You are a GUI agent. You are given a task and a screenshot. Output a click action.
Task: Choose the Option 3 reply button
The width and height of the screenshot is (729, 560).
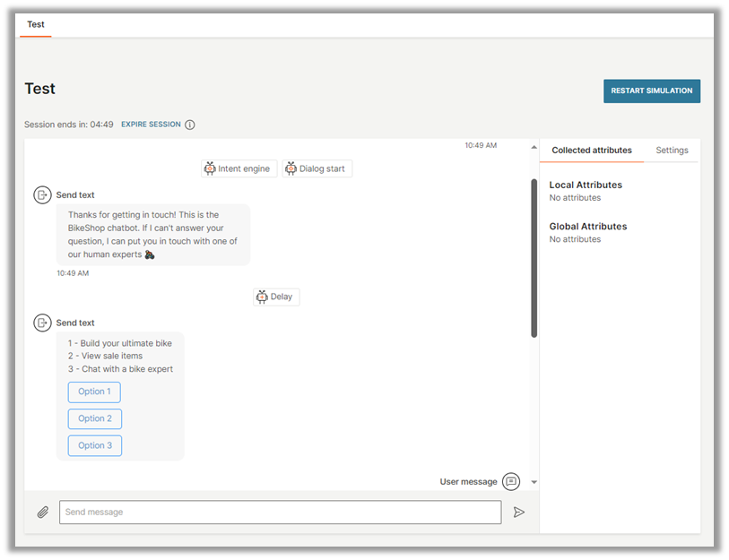click(95, 445)
